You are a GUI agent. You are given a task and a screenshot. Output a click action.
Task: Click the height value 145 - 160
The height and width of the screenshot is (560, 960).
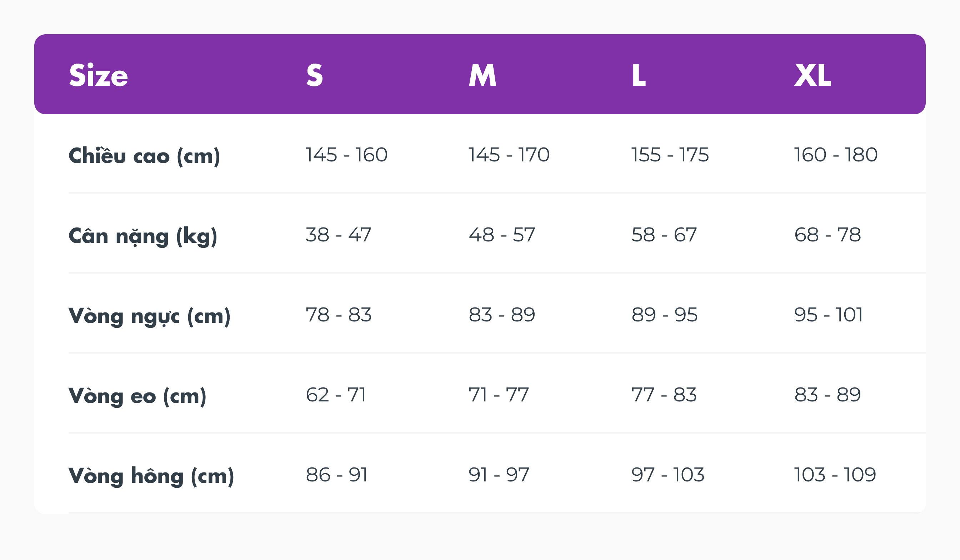point(346,155)
